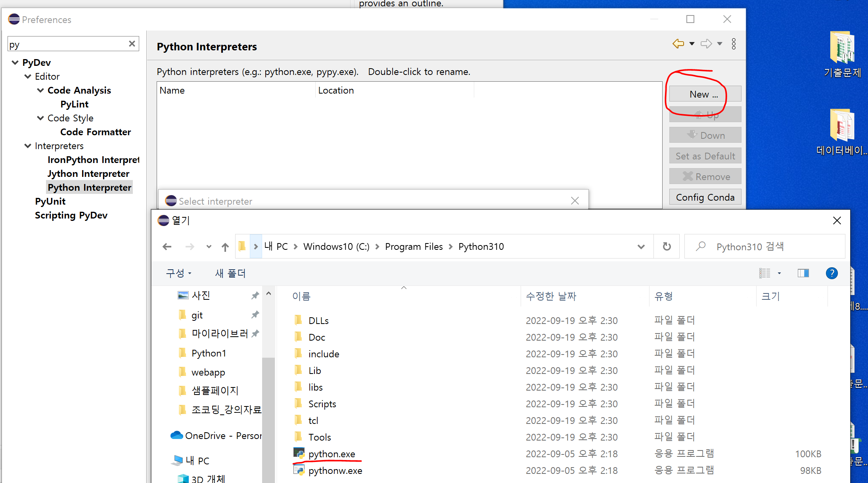Collapse the Interpreters tree node

pos(28,146)
